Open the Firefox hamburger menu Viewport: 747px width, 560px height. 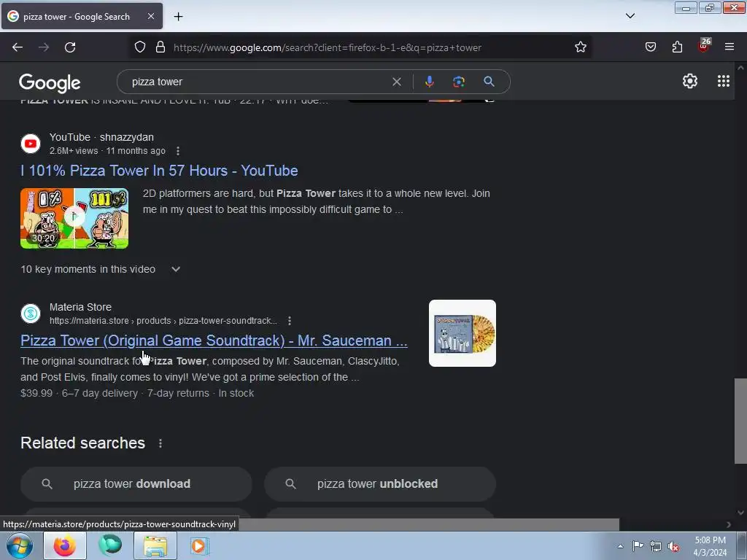[x=729, y=47]
